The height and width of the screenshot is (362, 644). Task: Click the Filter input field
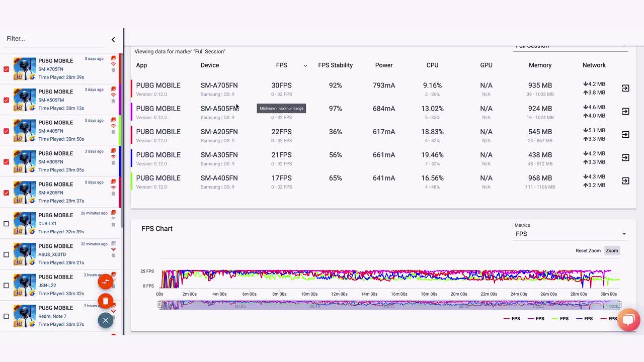click(55, 39)
